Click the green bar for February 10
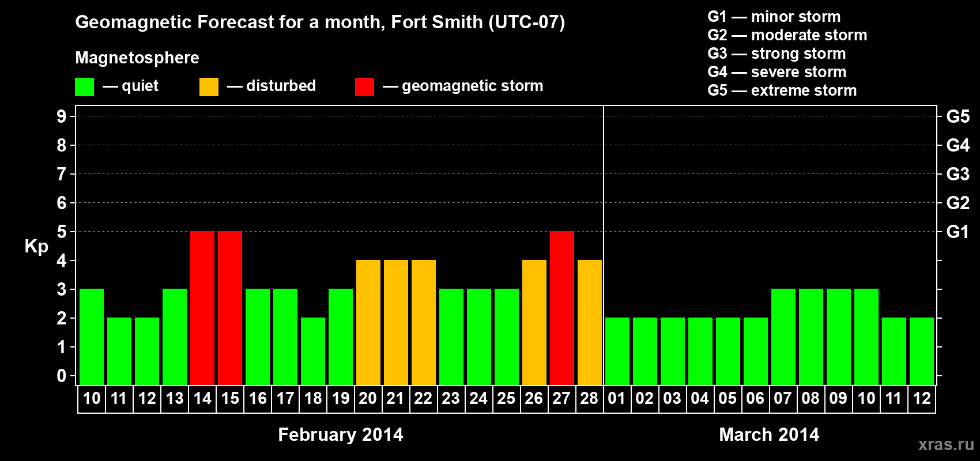Viewport: 980px width, 461px height. coord(92,337)
